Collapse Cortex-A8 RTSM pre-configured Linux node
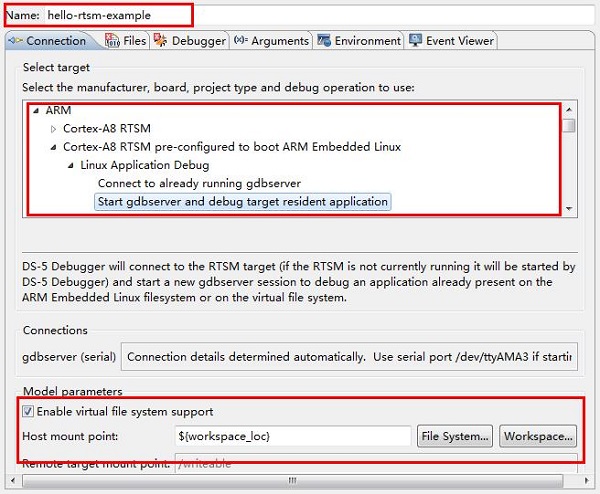The image size is (600, 494). 53,147
